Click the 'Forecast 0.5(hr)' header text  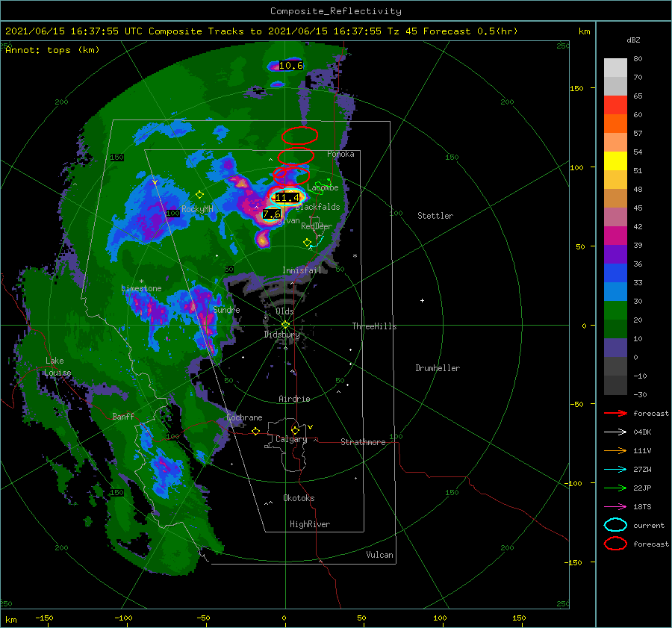tap(470, 31)
